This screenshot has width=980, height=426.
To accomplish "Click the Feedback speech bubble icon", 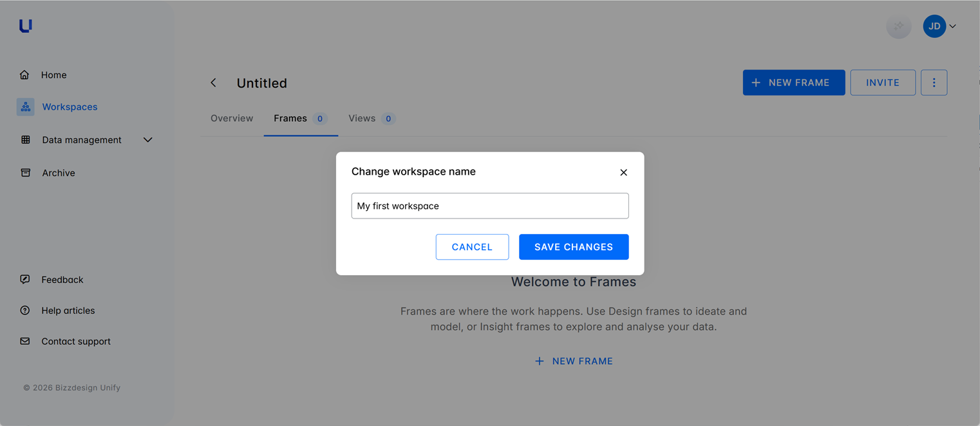I will tap(25, 280).
